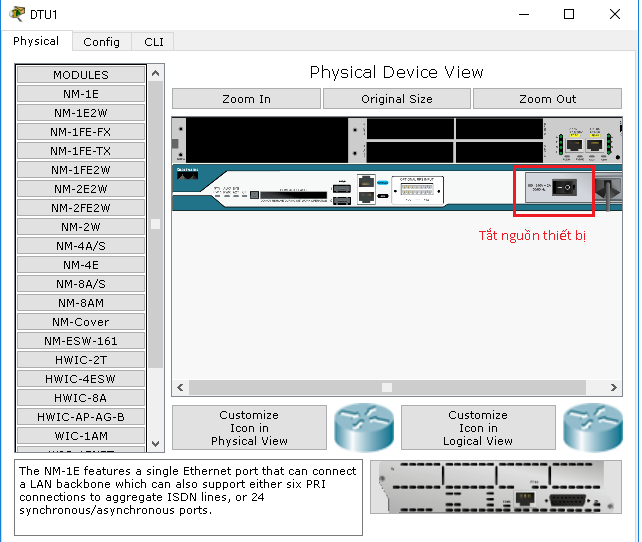642x542 pixels.
Task: Click the Cisco logo on router
Action: tap(187, 174)
